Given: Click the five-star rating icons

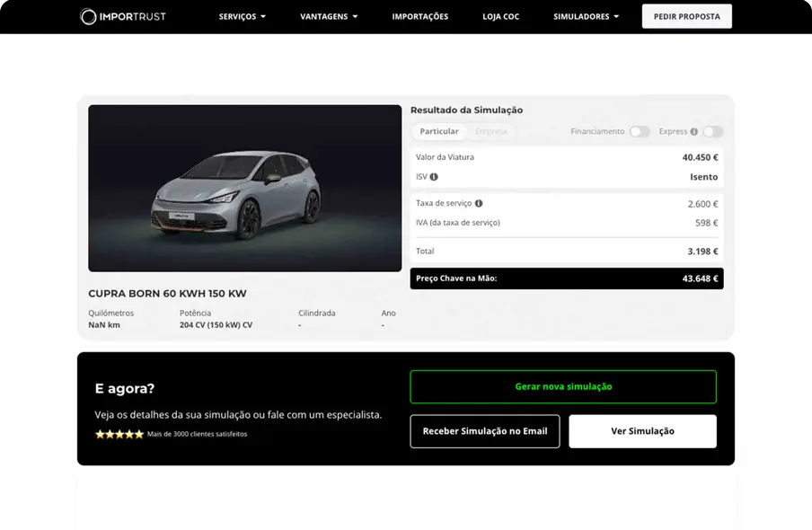Looking at the screenshot, I should pos(119,434).
